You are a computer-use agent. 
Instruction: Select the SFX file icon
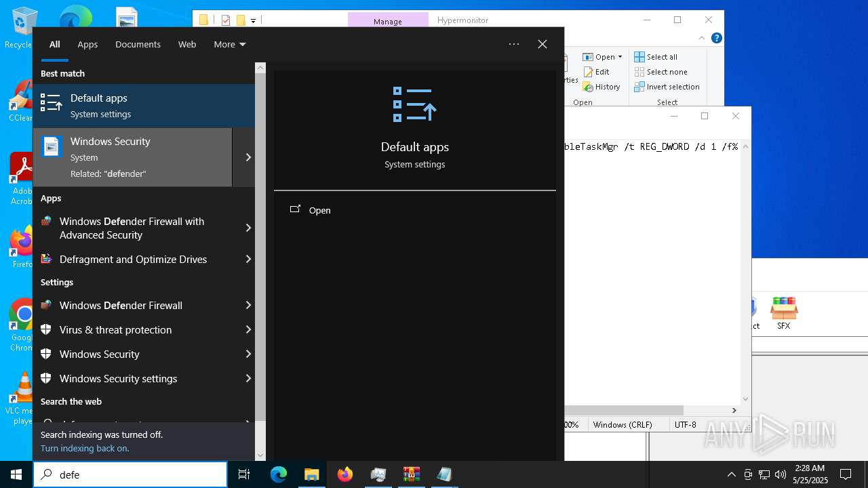(x=783, y=313)
